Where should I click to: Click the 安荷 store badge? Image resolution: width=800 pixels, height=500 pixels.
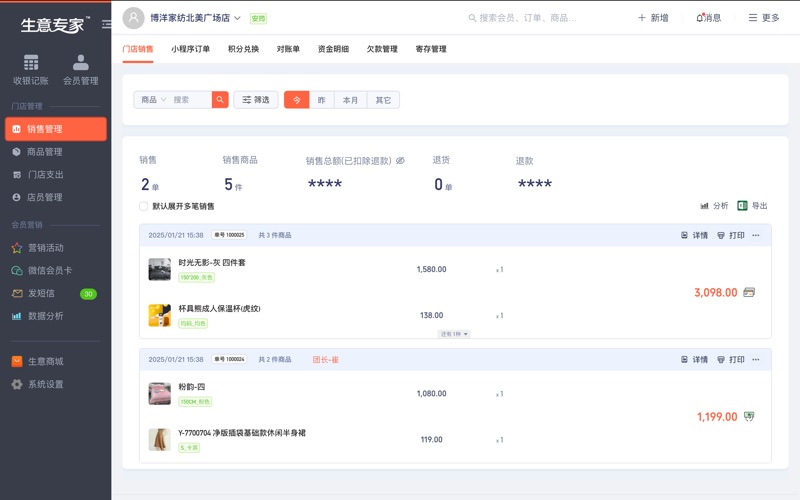(258, 19)
